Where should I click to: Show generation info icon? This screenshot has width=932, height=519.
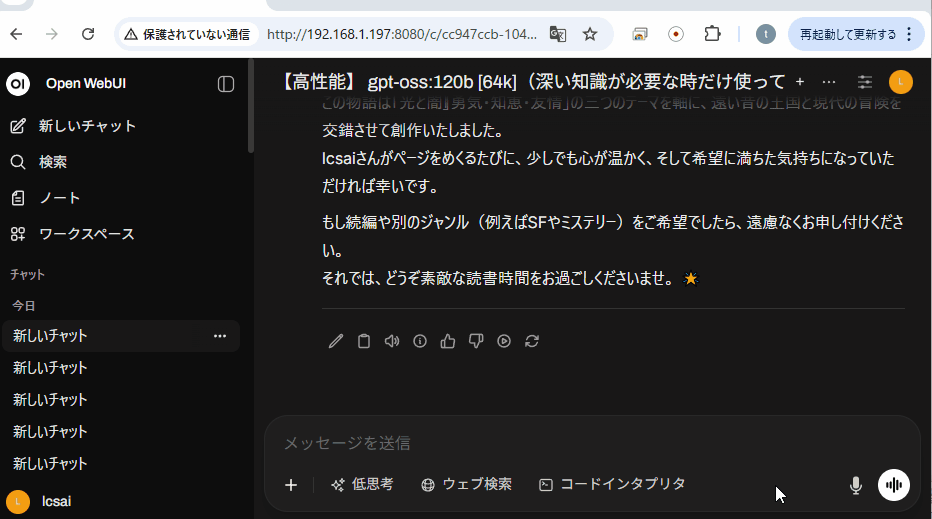point(420,341)
